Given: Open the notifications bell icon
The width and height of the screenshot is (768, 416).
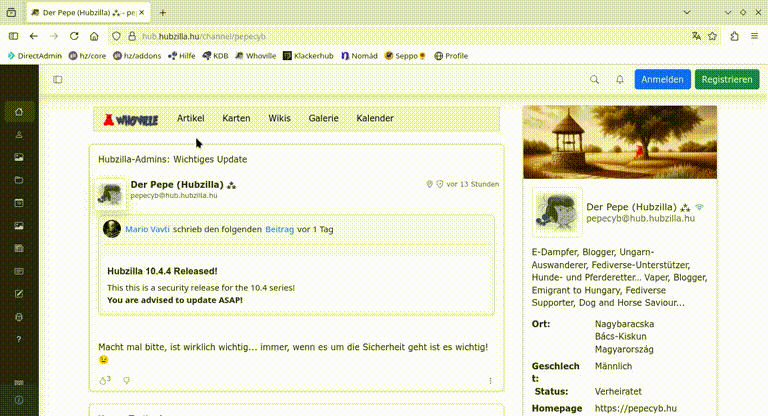Looking at the screenshot, I should pos(619,79).
